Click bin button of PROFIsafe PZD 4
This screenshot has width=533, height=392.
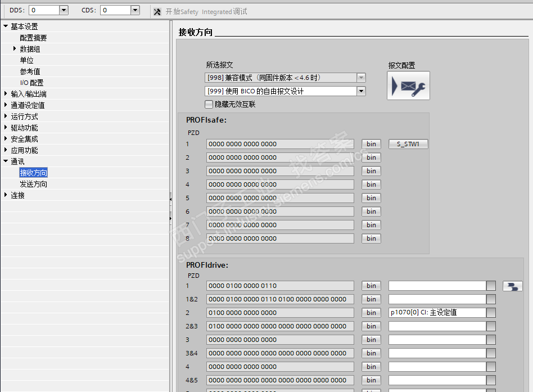[x=371, y=184]
